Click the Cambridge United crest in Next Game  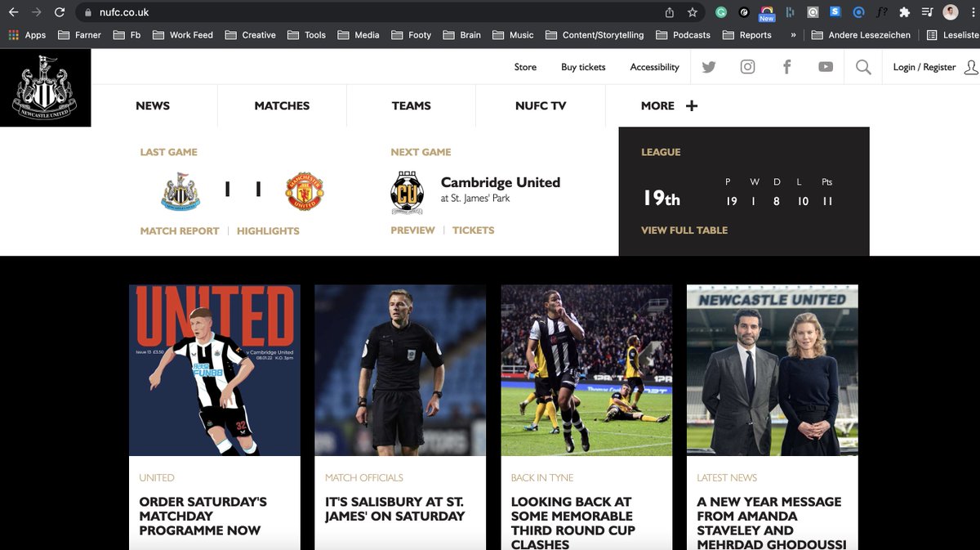408,192
